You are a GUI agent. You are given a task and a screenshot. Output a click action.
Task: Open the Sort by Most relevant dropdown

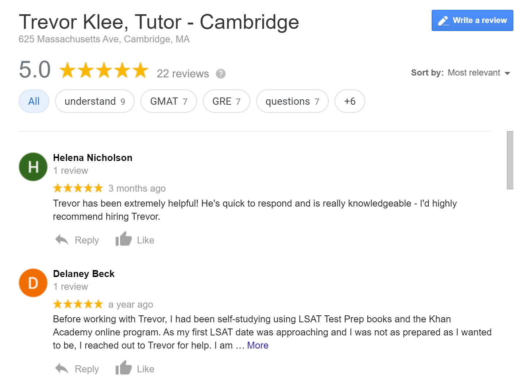pos(478,73)
